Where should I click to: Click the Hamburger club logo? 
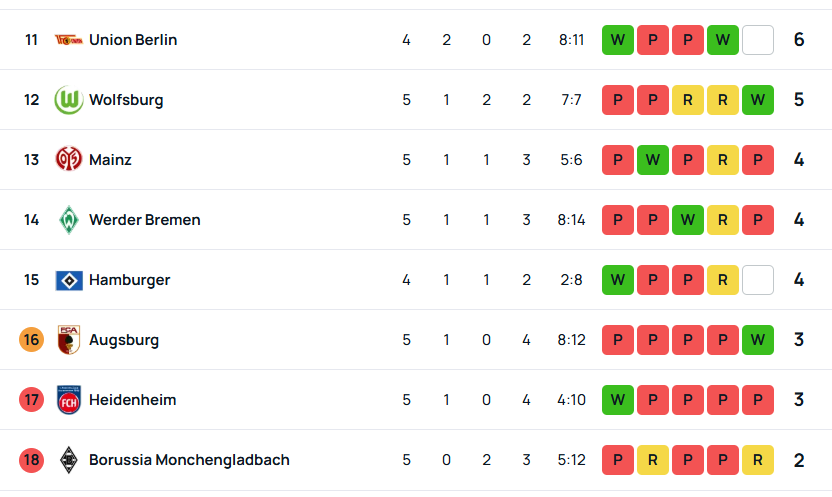pyautogui.click(x=69, y=280)
